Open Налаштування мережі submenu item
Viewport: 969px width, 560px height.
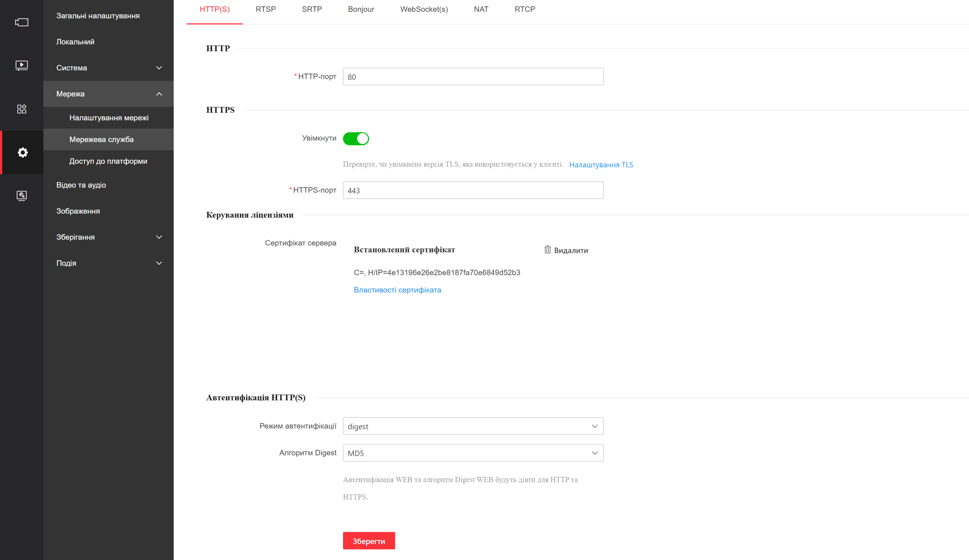coord(109,118)
